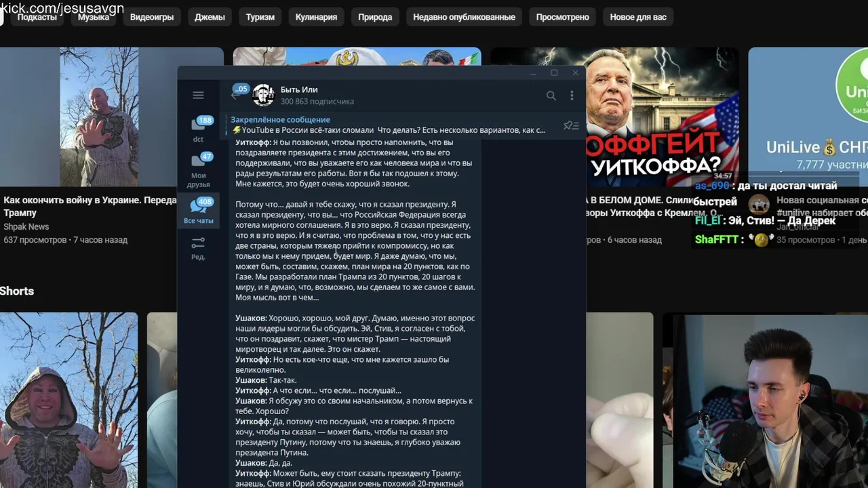The height and width of the screenshot is (488, 868).
Task: Open Быть Или channel title info
Action: tap(299, 89)
